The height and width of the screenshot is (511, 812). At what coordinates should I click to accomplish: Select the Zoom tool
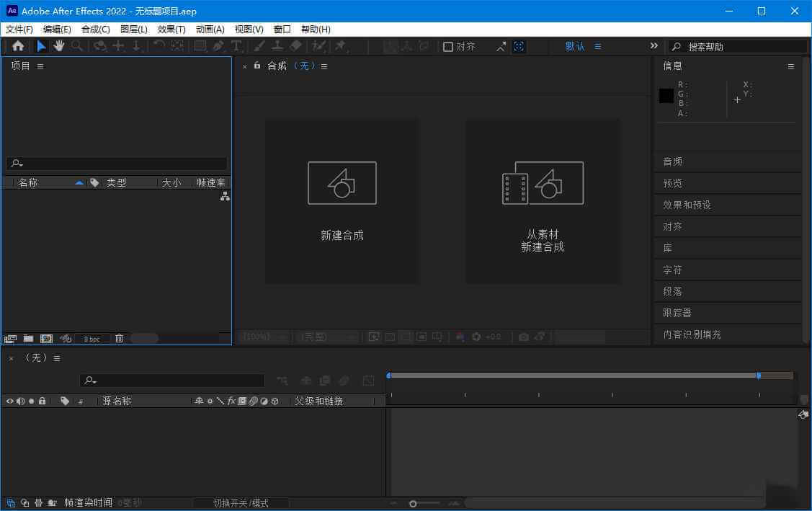coord(76,46)
